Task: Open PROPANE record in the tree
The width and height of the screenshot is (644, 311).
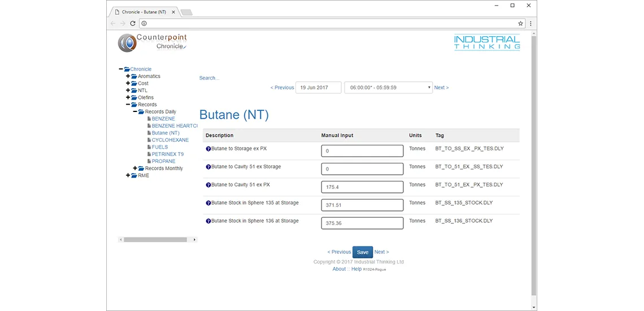Action: [163, 161]
